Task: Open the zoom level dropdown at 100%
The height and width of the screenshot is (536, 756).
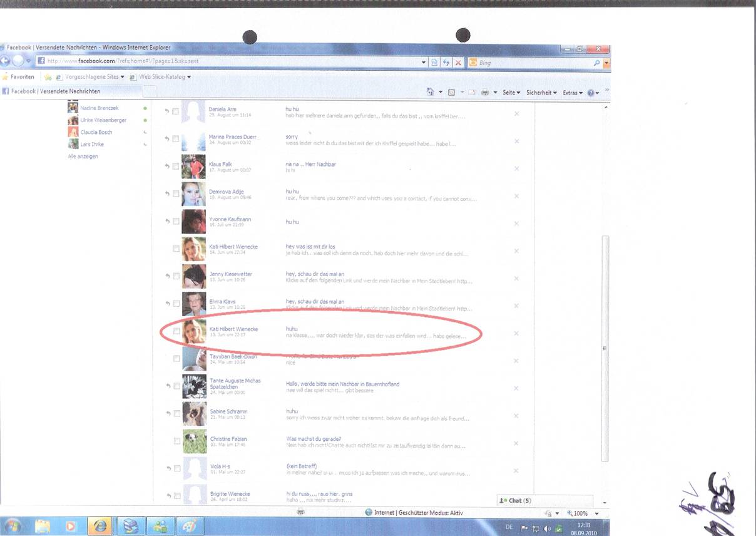Action: click(596, 513)
